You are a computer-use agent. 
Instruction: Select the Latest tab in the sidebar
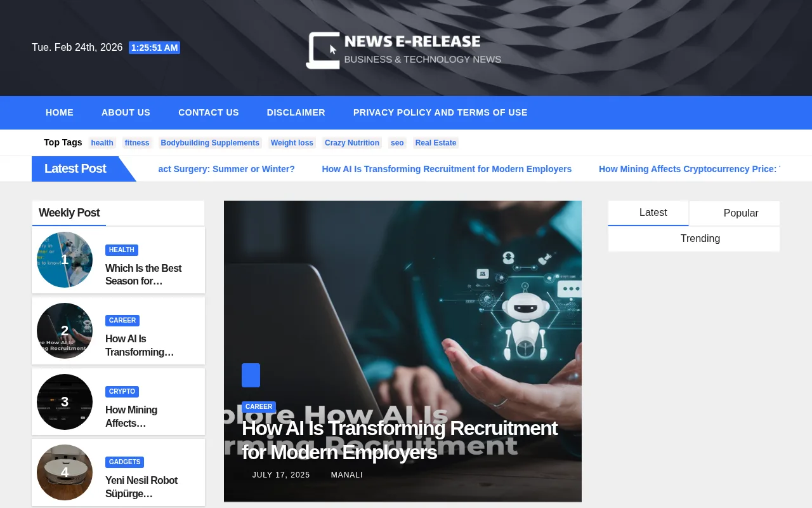click(x=653, y=213)
